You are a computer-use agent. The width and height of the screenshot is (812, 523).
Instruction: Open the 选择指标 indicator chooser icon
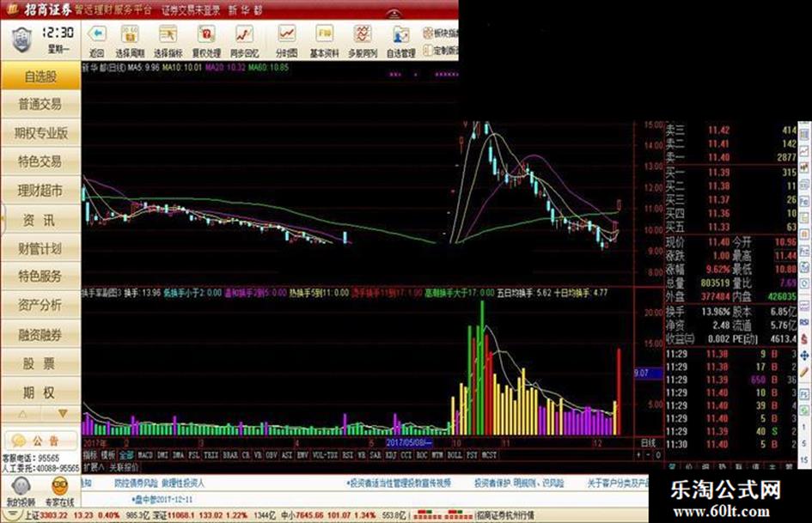point(168,34)
